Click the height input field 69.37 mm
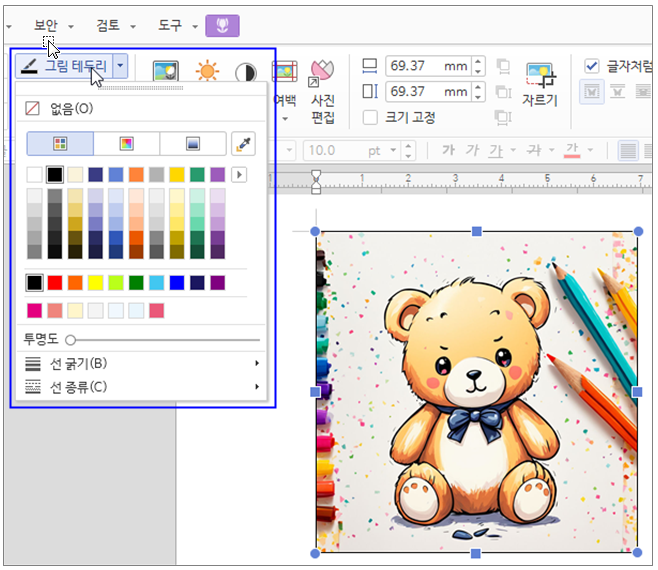 [x=428, y=92]
